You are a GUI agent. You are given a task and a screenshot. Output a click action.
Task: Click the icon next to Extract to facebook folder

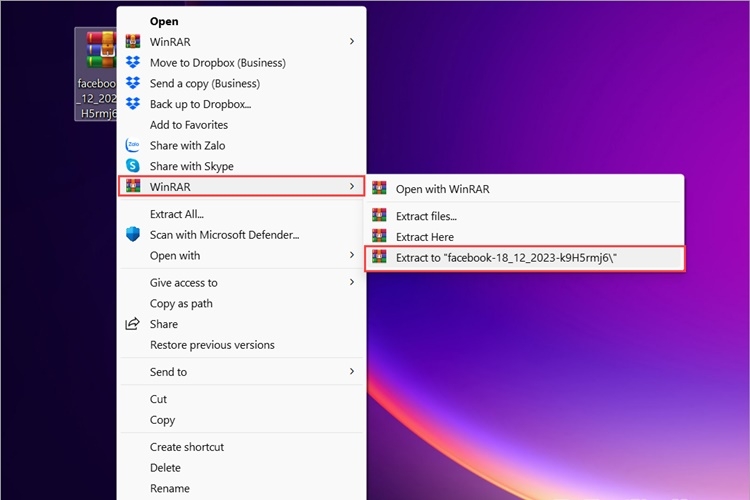[x=379, y=256]
